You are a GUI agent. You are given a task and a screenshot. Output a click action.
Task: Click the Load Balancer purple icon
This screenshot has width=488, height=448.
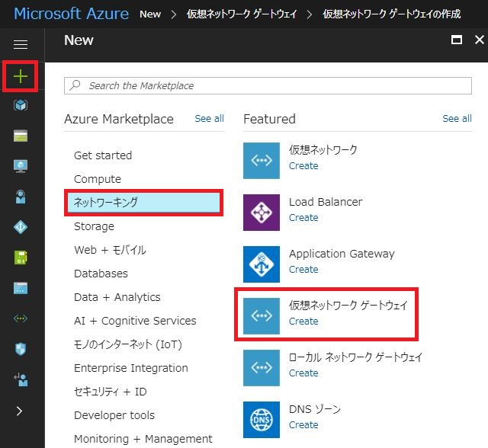point(262,213)
